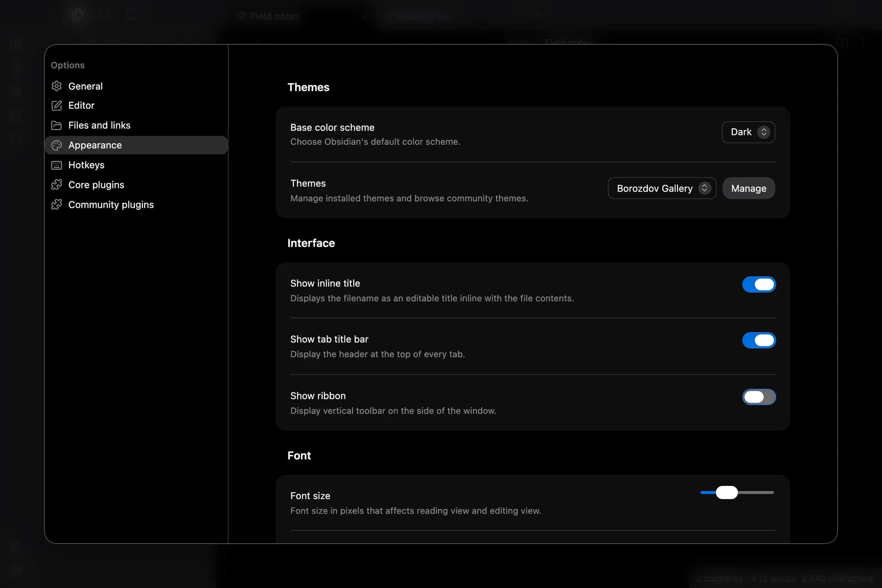Click the 'Themes' section heading
The image size is (882, 588).
coord(308,87)
